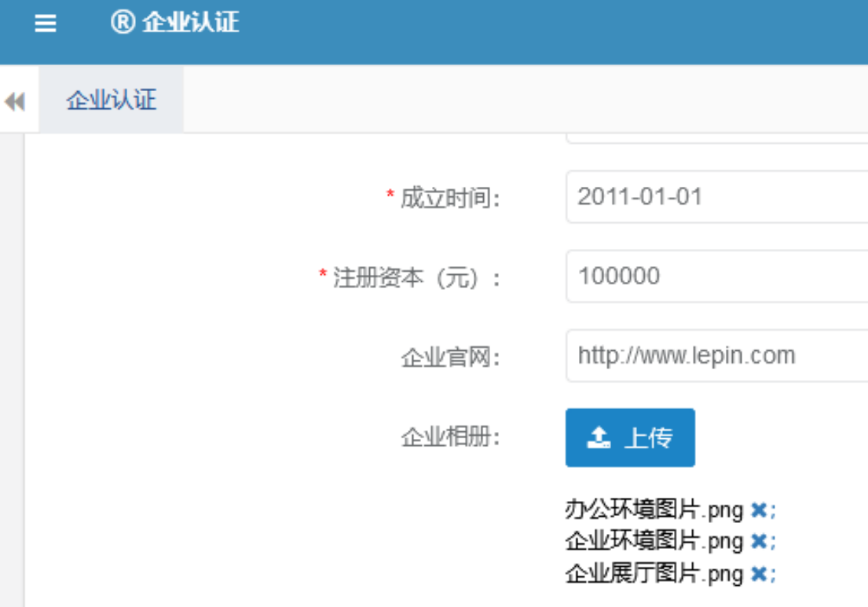Delete the 企业环境图片.png upload
This screenshot has height=607, width=868.
758,542
